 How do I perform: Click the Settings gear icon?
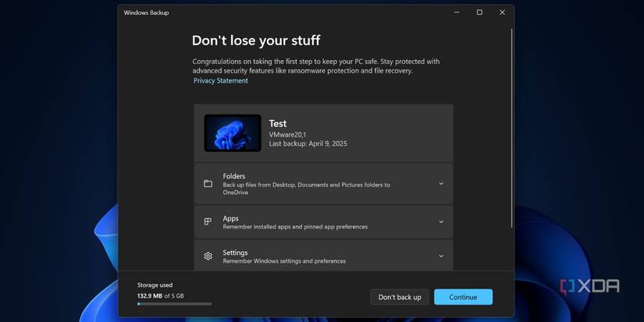(208, 256)
